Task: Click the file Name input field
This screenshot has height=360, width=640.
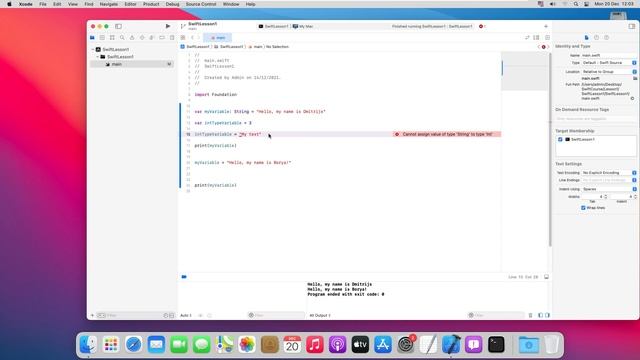Action: [609, 55]
